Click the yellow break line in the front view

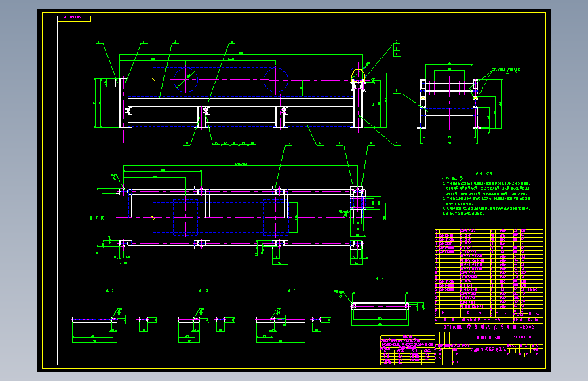click(x=153, y=79)
